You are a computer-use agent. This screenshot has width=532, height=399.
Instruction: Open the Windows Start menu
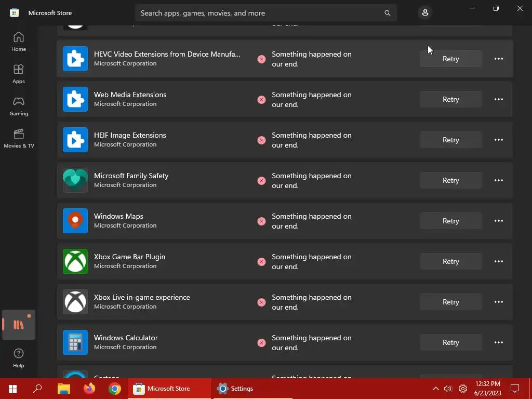(12, 389)
